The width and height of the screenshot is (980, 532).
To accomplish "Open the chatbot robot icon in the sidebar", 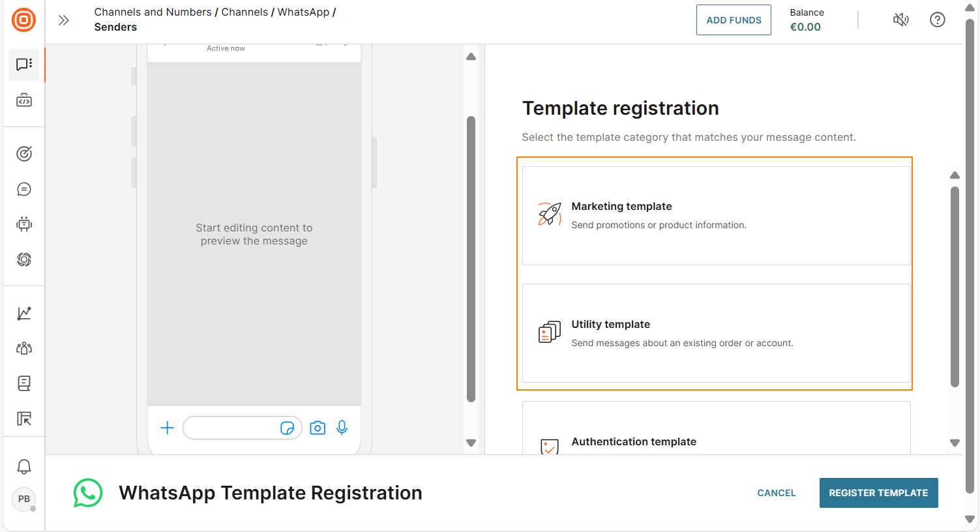I will (x=24, y=224).
